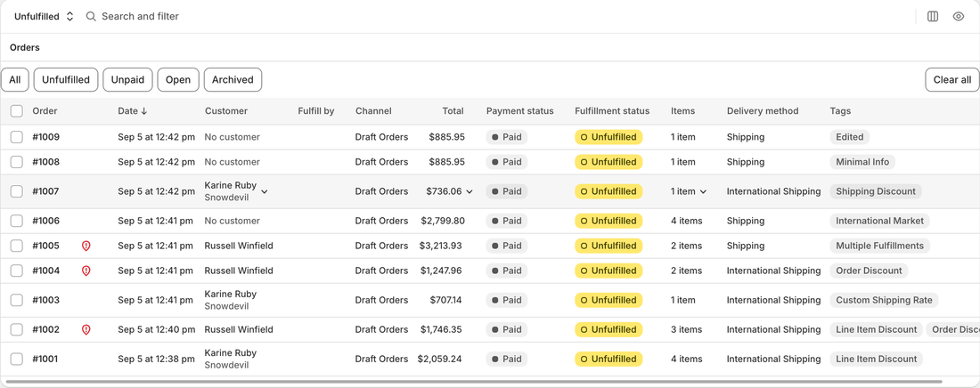Check the box for order #1003
Image resolution: width=980 pixels, height=388 pixels.
pyautogui.click(x=17, y=300)
